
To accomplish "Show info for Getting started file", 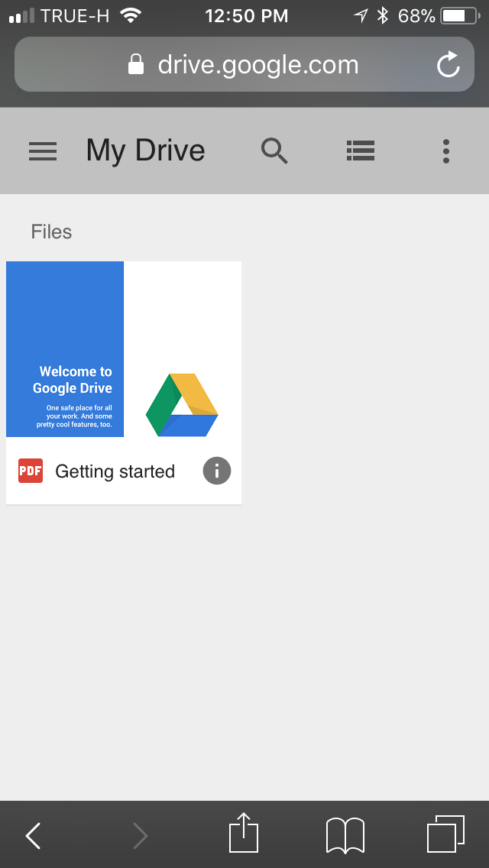I will (216, 471).
